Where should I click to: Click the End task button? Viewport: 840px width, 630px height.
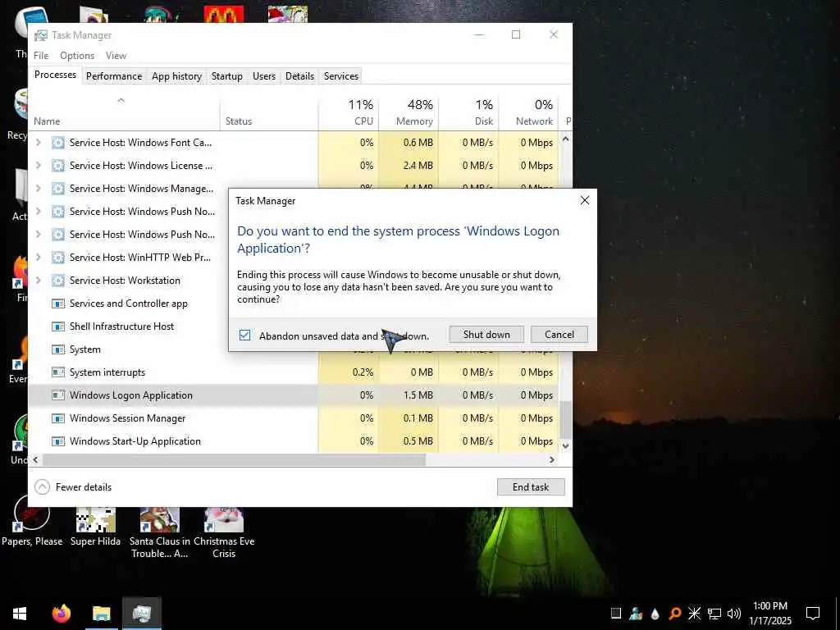point(531,487)
